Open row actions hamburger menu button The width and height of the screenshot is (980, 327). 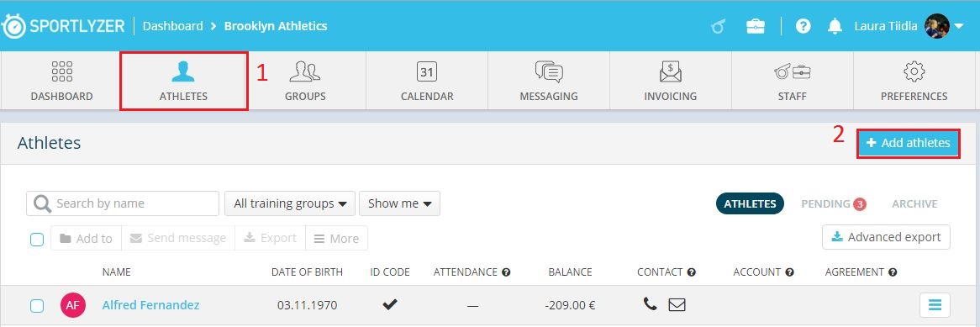point(935,305)
